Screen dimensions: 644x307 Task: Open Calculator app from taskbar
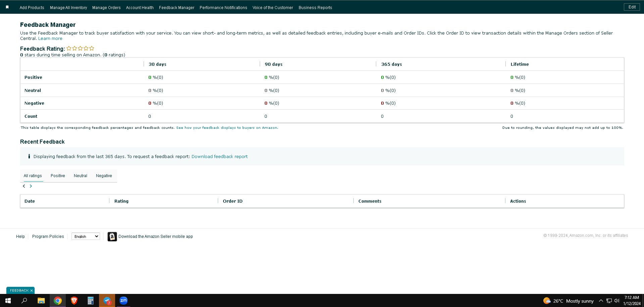coord(91,301)
